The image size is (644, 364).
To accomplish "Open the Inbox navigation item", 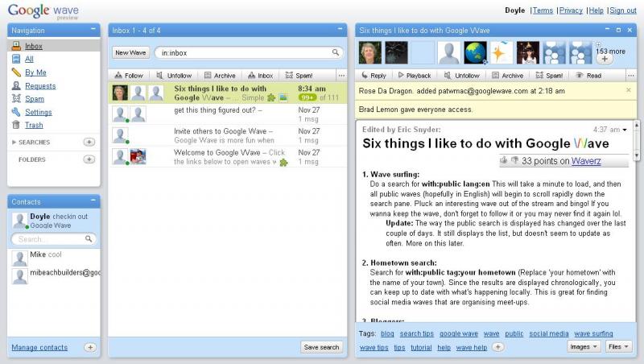I will pyautogui.click(x=34, y=47).
